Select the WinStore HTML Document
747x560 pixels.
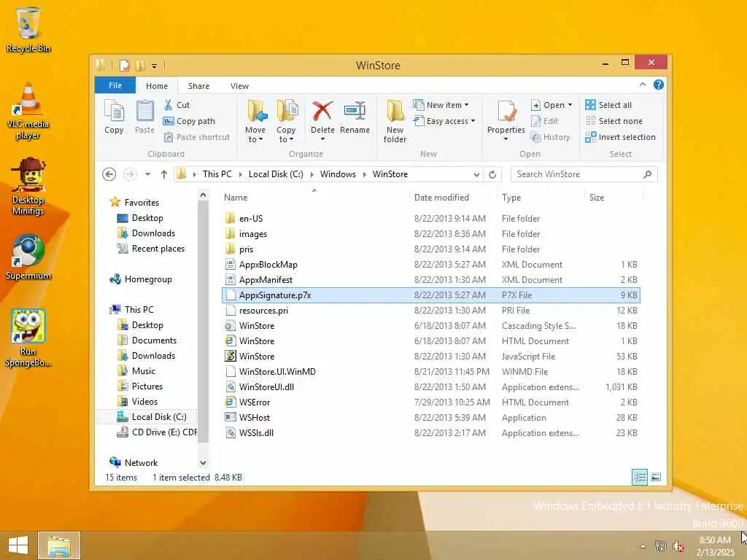click(430, 341)
